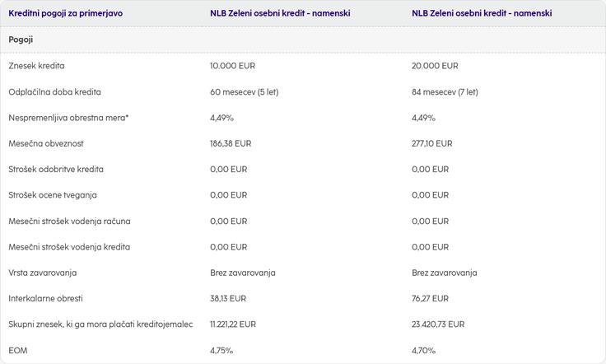Select '84 mesecev (7 let)' repayment period
The height and width of the screenshot is (364, 606).
pos(445,91)
